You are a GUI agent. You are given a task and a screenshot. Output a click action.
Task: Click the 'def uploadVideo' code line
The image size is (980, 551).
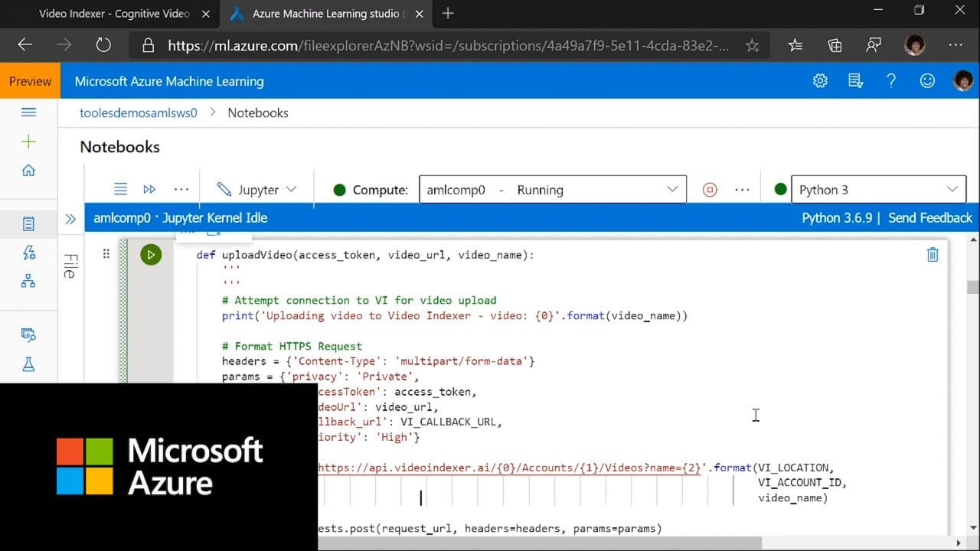(365, 255)
